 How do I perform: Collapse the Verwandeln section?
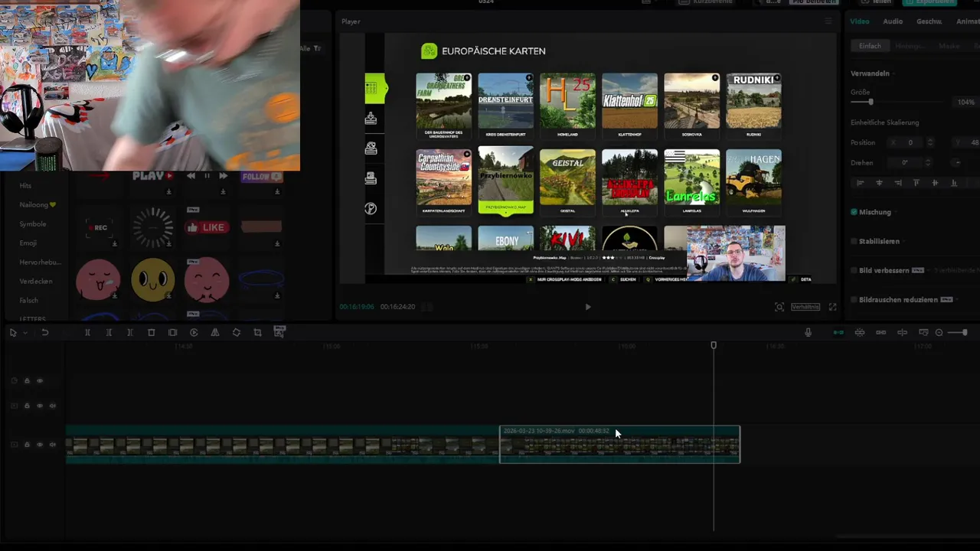(x=893, y=73)
